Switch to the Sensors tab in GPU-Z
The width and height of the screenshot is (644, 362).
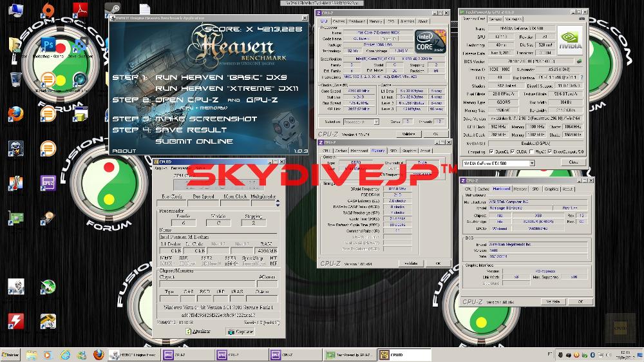(x=495, y=19)
